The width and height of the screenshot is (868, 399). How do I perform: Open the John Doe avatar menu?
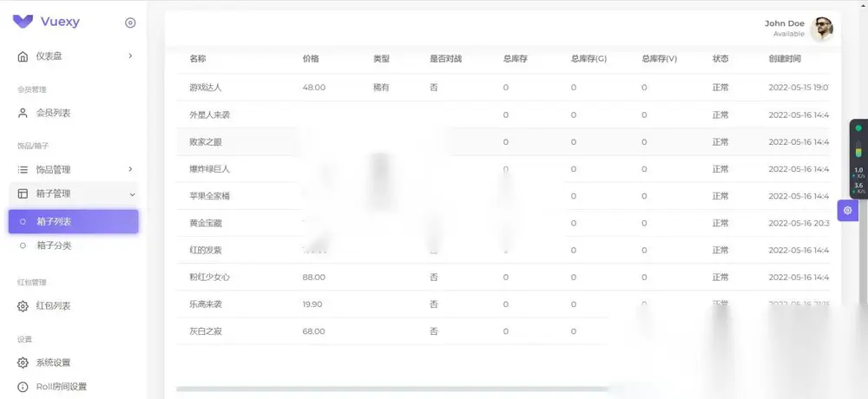[822, 29]
